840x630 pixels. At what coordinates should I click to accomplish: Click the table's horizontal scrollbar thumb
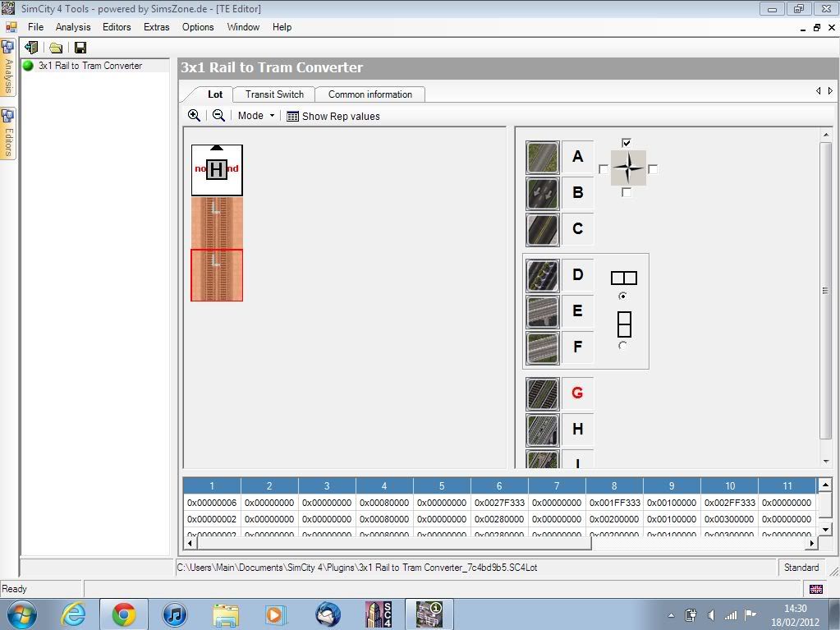(x=394, y=543)
